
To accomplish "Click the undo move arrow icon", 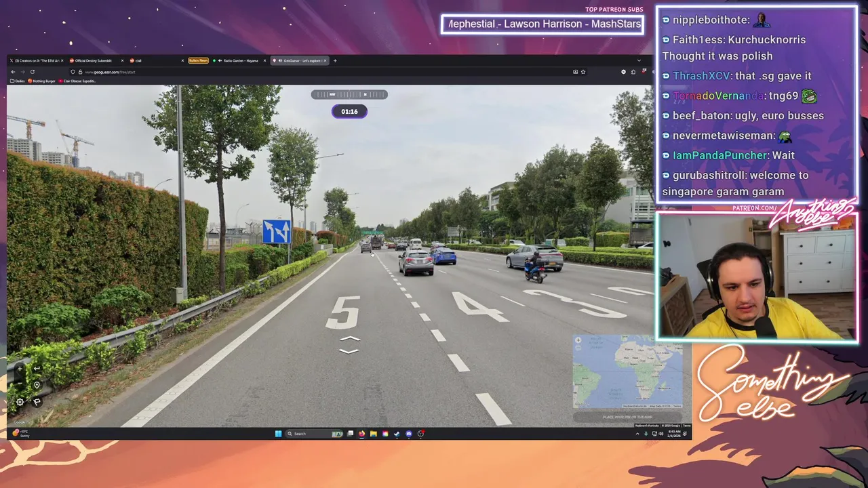I will click(x=37, y=369).
